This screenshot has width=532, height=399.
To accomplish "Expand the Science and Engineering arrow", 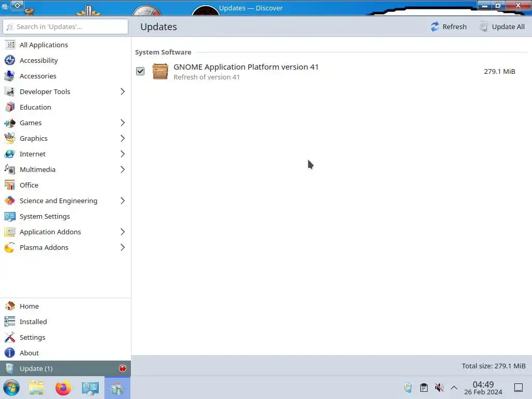I will coord(123,201).
